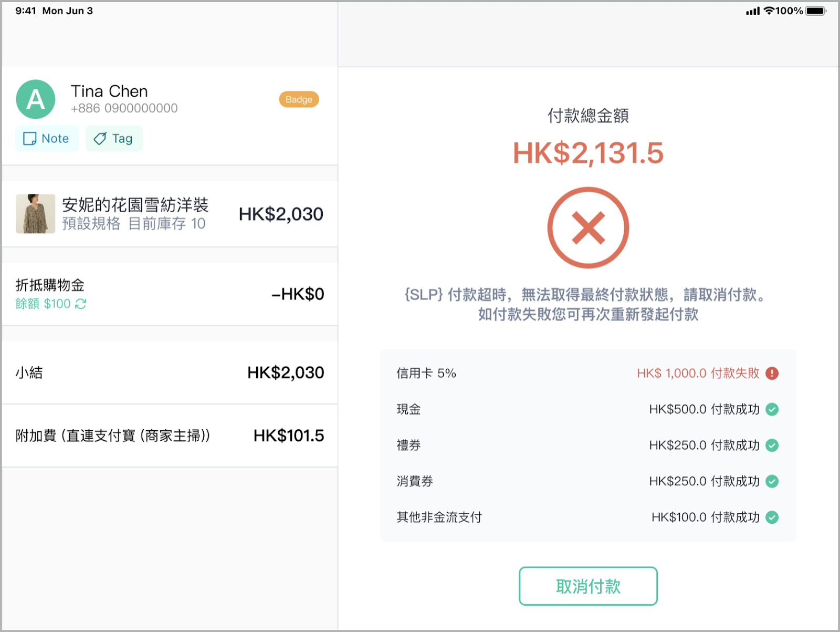The image size is (840, 632).
Task: Click the green checkmark for 其他非金流支付
Action: (x=772, y=517)
